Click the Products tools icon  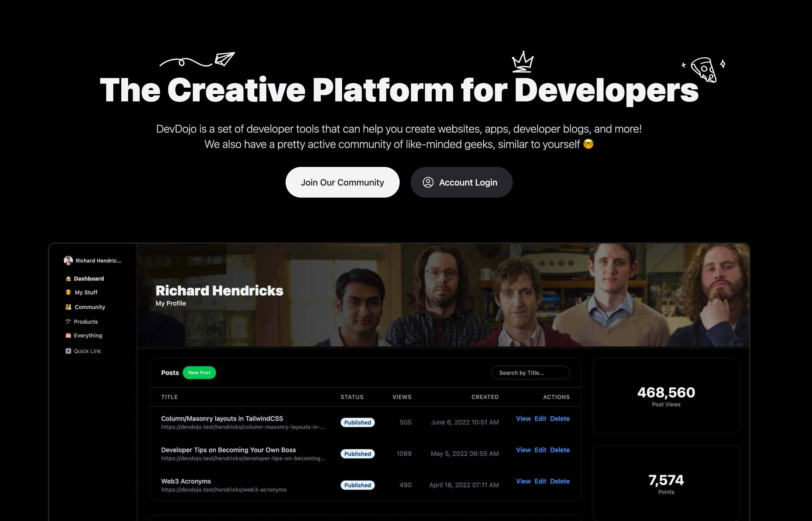tap(68, 321)
